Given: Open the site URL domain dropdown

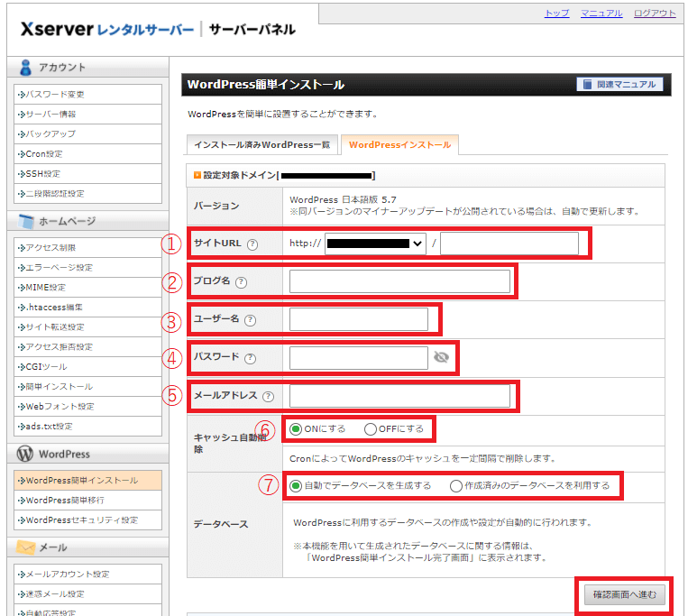Looking at the screenshot, I should coord(375,244).
